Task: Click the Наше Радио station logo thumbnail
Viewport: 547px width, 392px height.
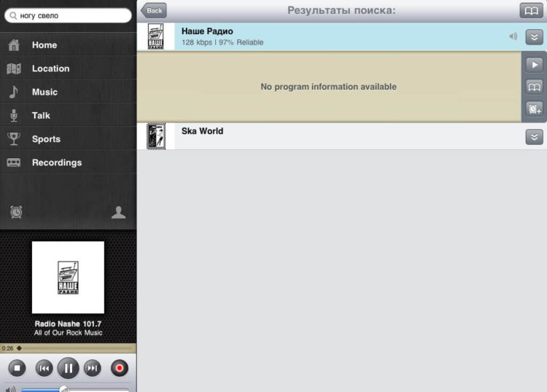Action: [x=155, y=36]
